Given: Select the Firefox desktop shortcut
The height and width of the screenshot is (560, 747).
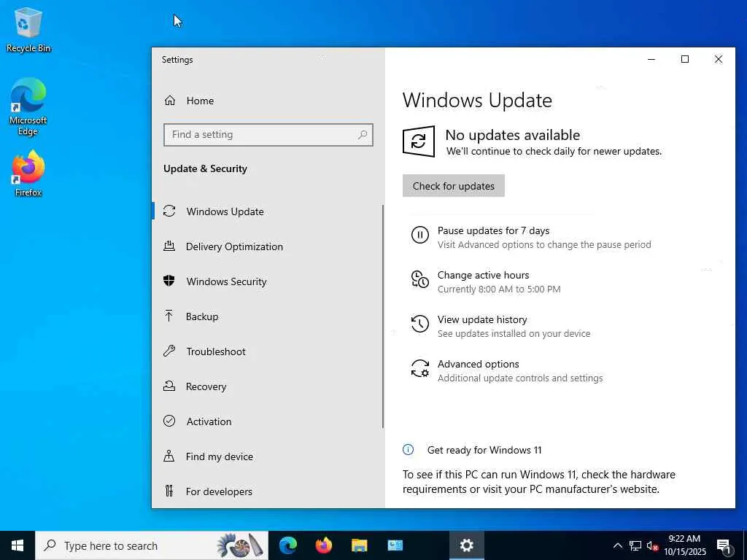Looking at the screenshot, I should point(28,174).
